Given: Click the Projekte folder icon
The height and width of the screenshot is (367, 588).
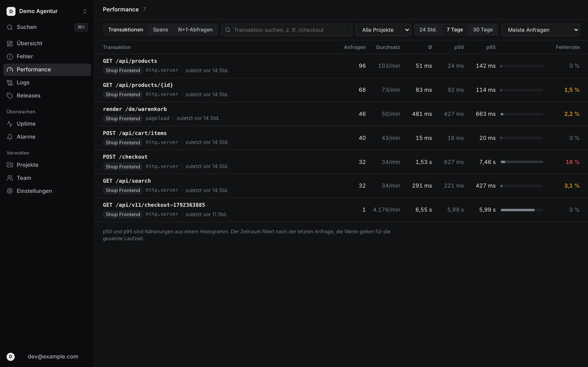Looking at the screenshot, I should 10,165.
